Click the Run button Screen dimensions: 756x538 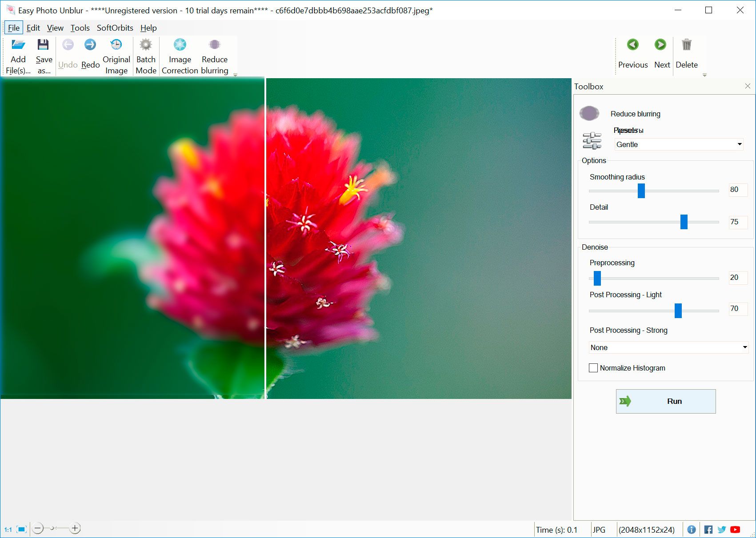[x=665, y=401]
